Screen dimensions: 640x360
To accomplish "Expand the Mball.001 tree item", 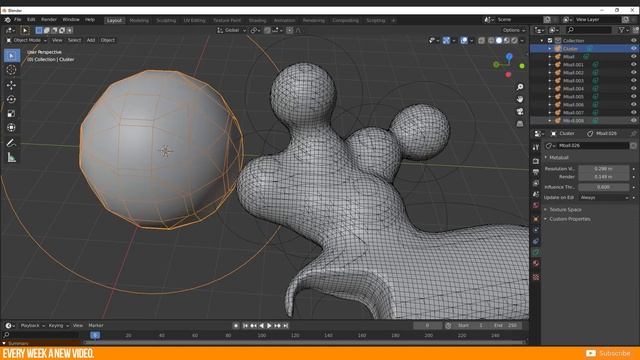I will 550,64.
